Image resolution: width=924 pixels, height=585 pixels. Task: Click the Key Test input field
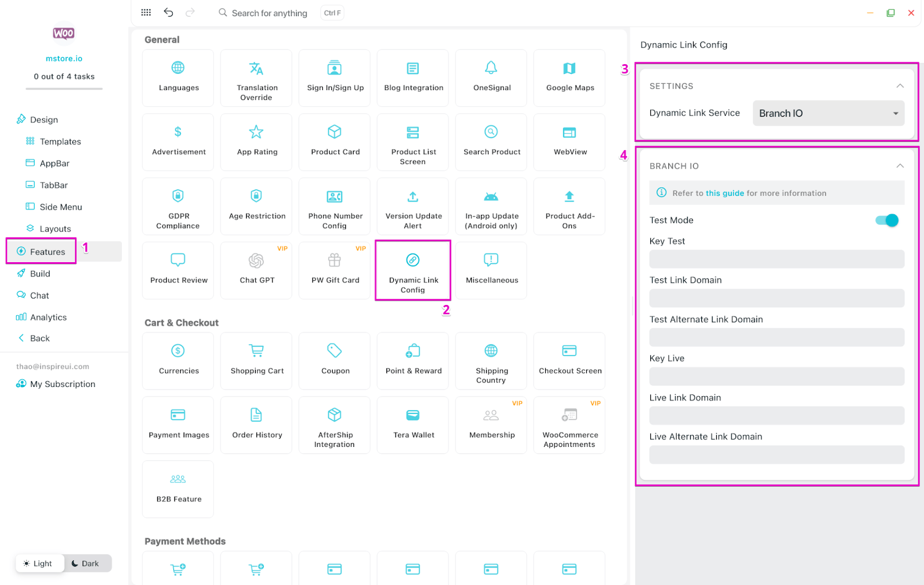[x=776, y=259]
